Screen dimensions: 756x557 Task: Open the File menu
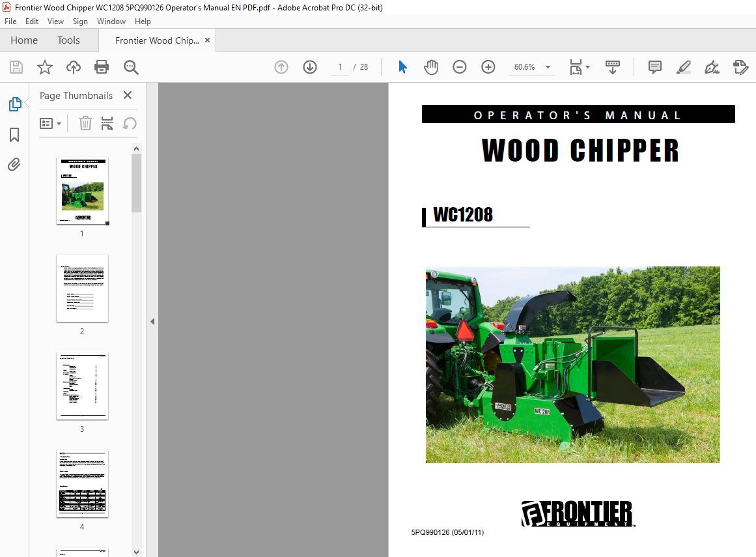[10, 21]
